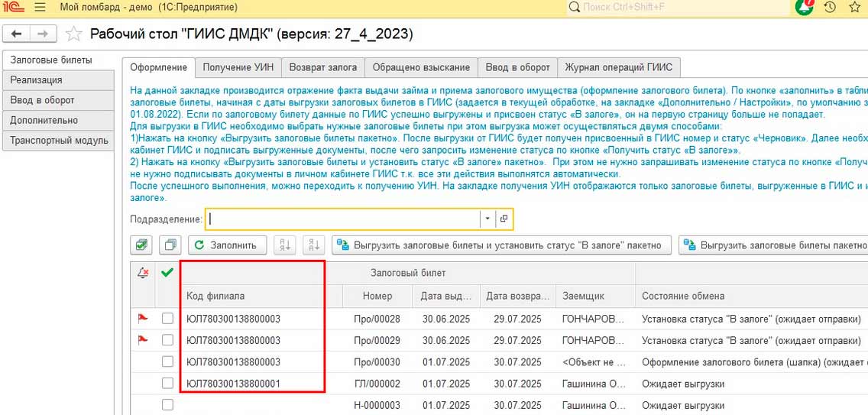Open the 1C main logo menu
The width and height of the screenshot is (868, 415).
coord(14,8)
